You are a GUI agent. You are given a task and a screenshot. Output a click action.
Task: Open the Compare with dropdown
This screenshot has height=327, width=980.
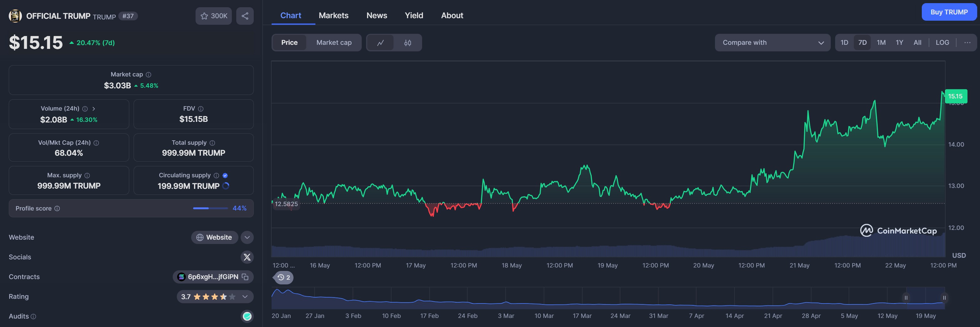772,43
